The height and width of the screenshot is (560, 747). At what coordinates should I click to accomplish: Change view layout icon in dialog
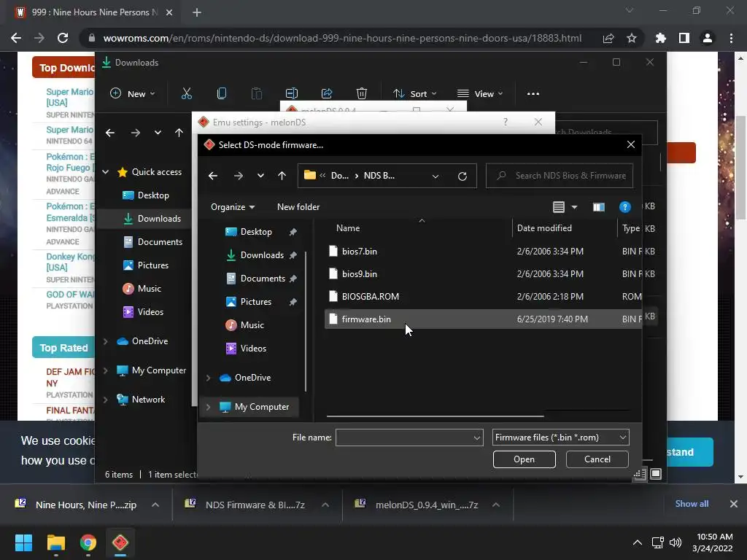pos(558,207)
